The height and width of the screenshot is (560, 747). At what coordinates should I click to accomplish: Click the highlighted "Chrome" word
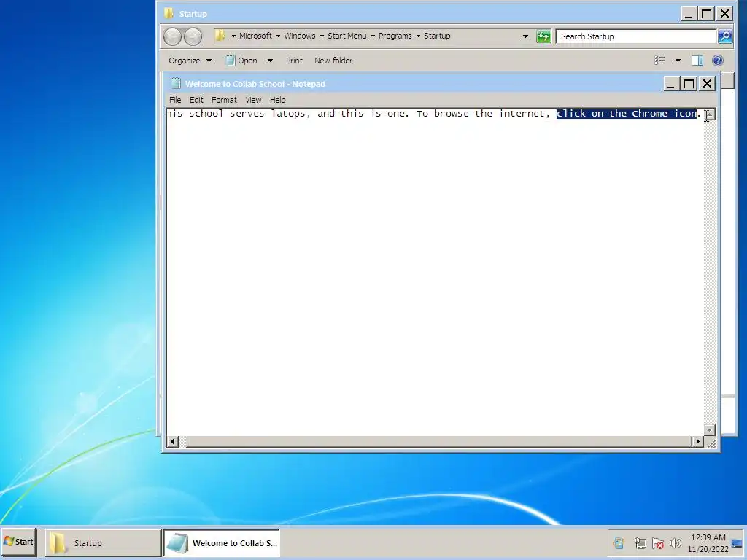pyautogui.click(x=649, y=114)
